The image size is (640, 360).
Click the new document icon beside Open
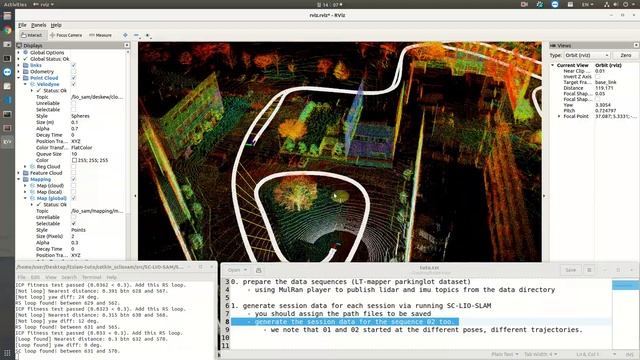tap(259, 270)
